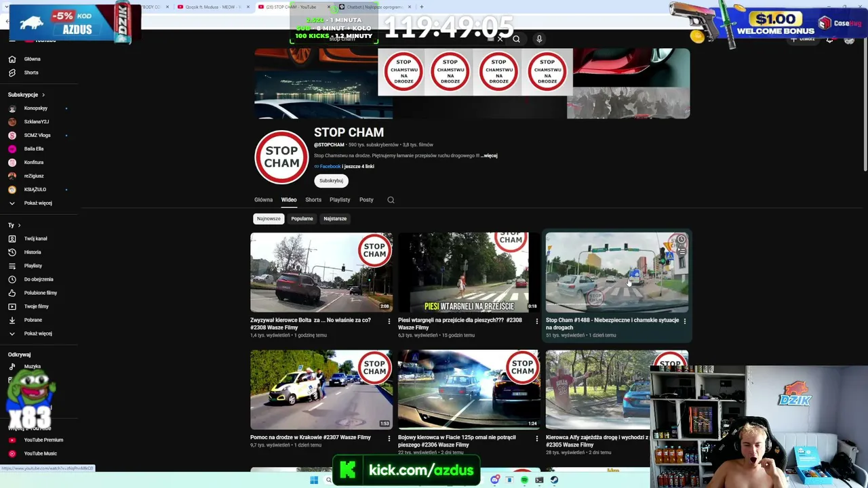Switch to the Playlisty channel tab

[x=340, y=200]
